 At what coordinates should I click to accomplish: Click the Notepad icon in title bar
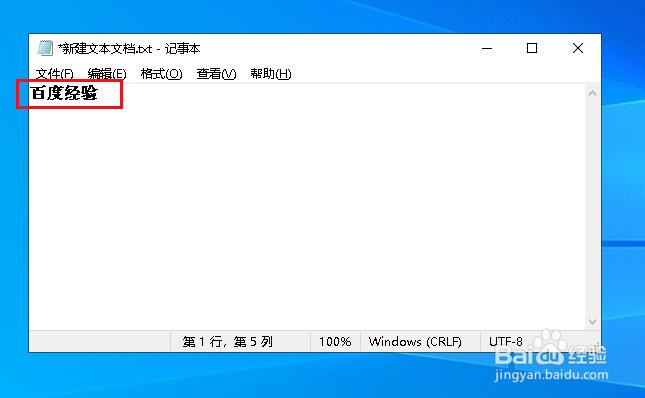pyautogui.click(x=45, y=48)
